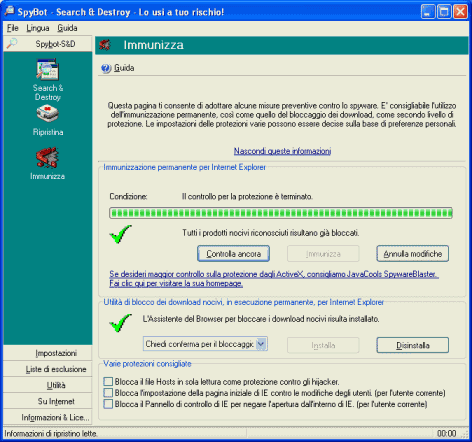Click the Nascondi queste informazioni link
Viewport: 472px width, 442px height.
click(x=282, y=151)
